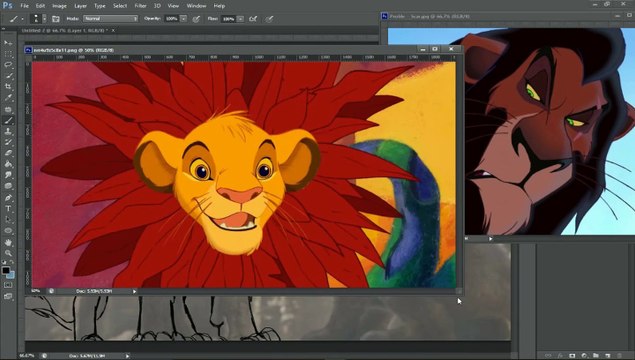Select the Quick Selection tool
635x360 pixels.
(x=8, y=75)
